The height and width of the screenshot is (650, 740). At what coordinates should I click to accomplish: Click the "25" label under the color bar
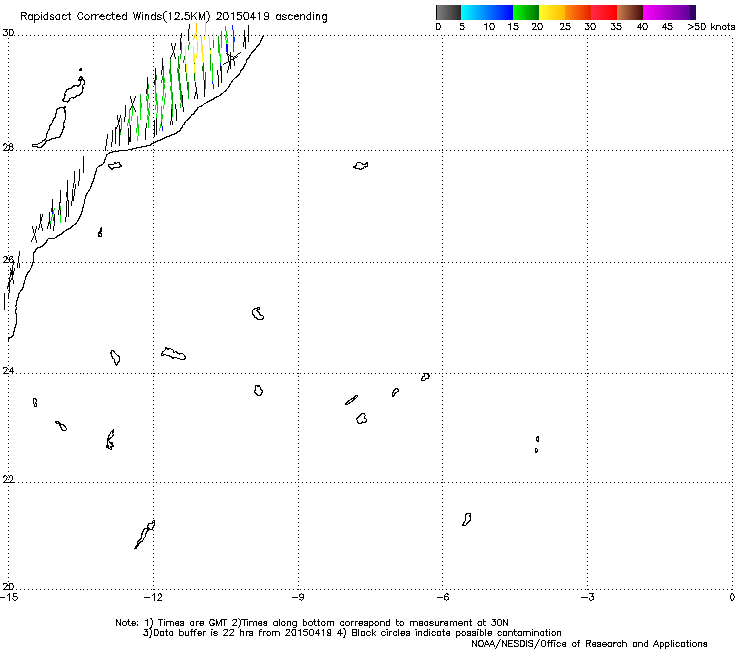pyautogui.click(x=565, y=27)
